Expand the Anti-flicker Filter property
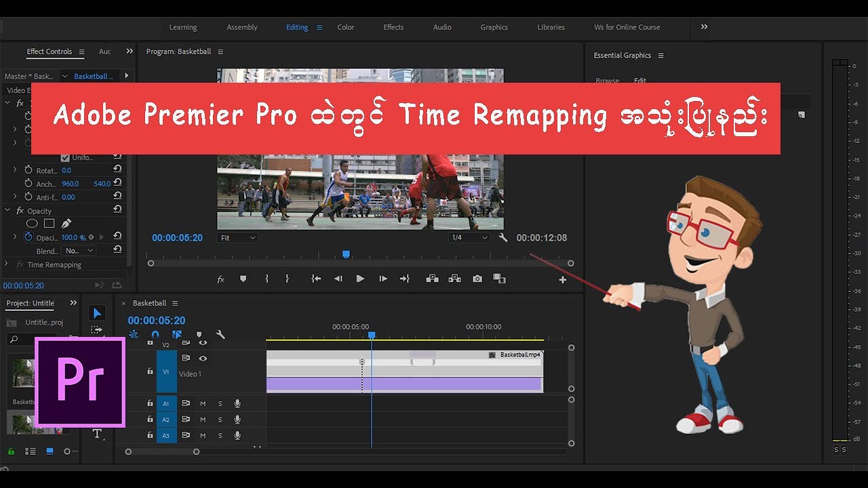 pyautogui.click(x=15, y=197)
